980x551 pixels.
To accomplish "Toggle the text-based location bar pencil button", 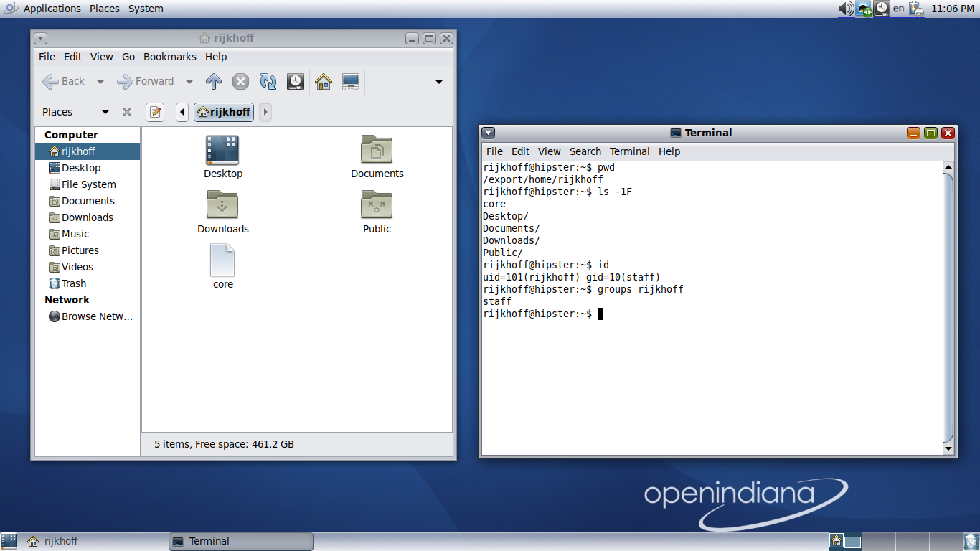I will coord(155,112).
